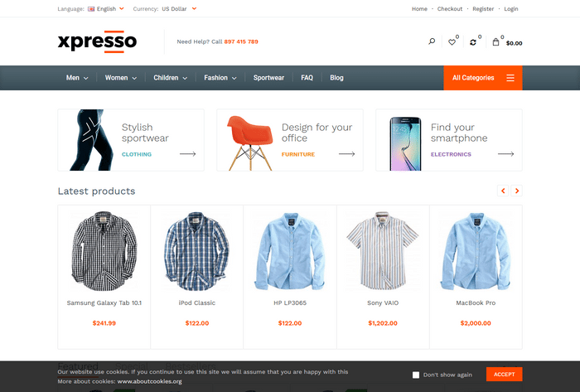Open the FURNITURE category label
Screen dimensions: 580x392
pos(297,154)
